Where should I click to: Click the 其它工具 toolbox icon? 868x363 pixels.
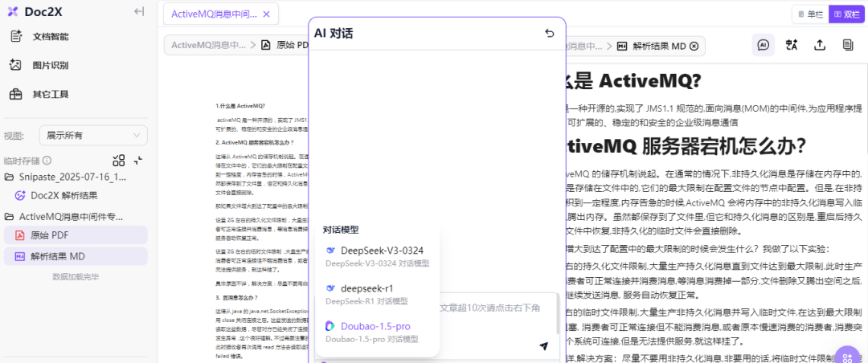point(16,94)
